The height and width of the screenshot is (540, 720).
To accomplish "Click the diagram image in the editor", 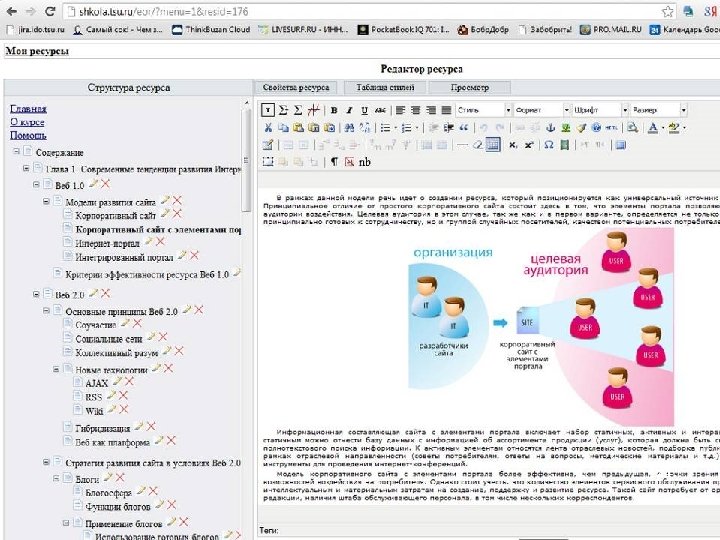I will click(540, 327).
